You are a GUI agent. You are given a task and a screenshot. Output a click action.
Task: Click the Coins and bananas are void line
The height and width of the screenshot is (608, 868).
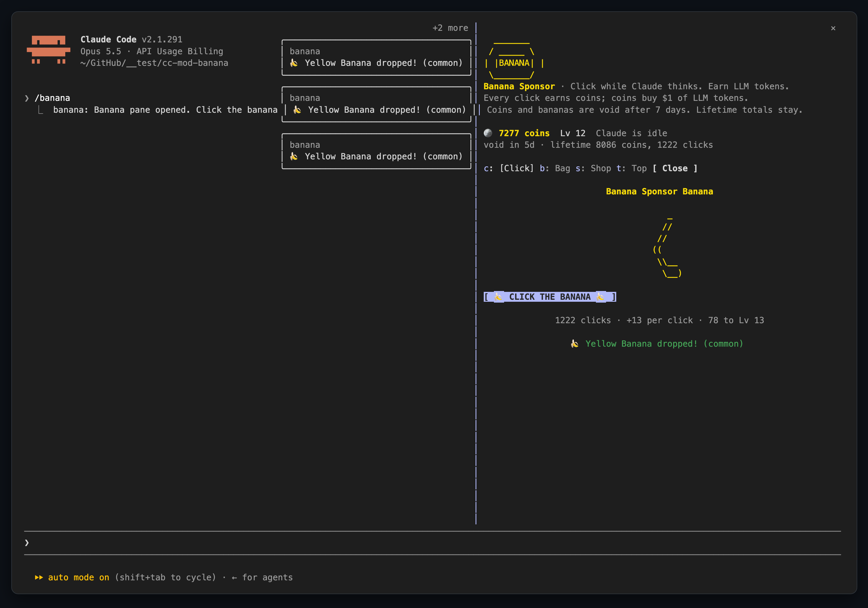click(645, 110)
